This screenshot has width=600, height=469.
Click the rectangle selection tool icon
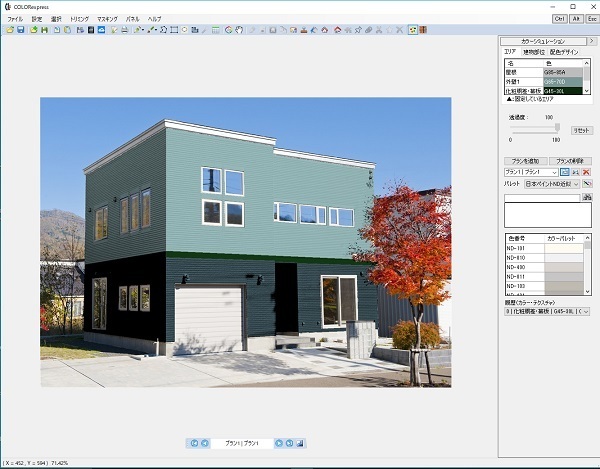tap(174, 30)
